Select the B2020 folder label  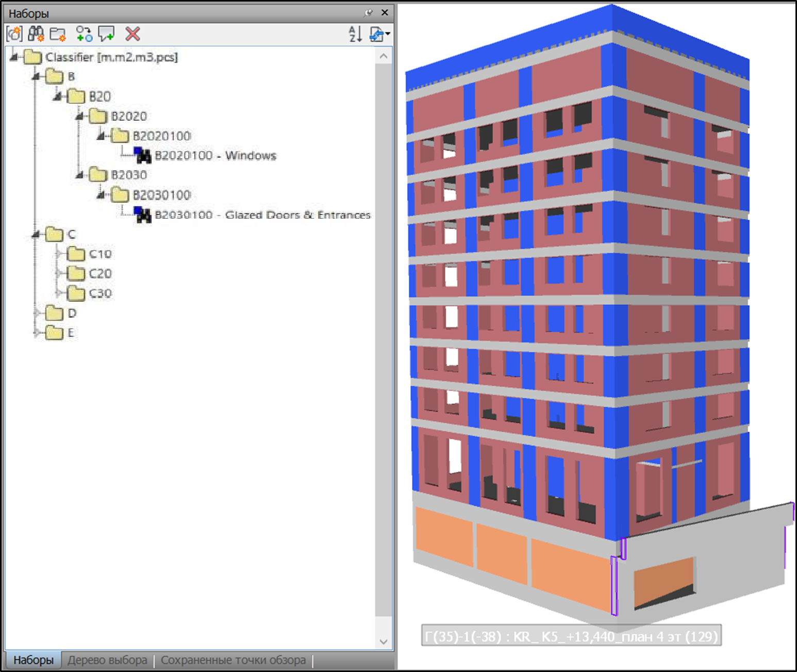(x=129, y=116)
